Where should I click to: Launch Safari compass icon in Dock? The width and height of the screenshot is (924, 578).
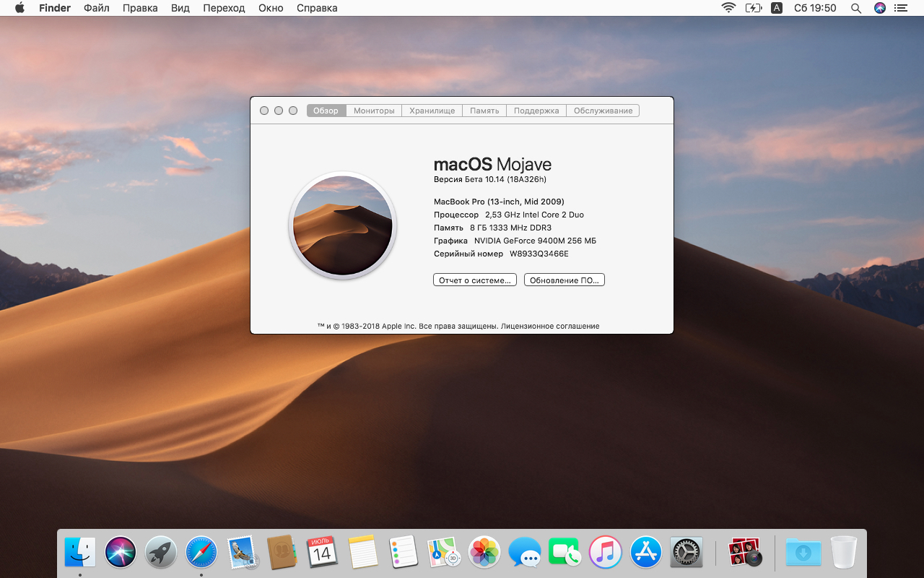coord(201,553)
